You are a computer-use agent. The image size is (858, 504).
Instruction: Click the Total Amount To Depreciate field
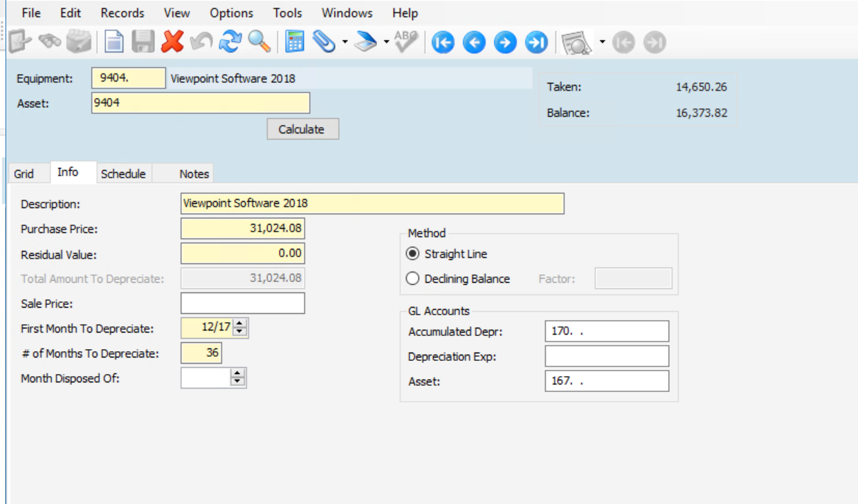coord(243,278)
